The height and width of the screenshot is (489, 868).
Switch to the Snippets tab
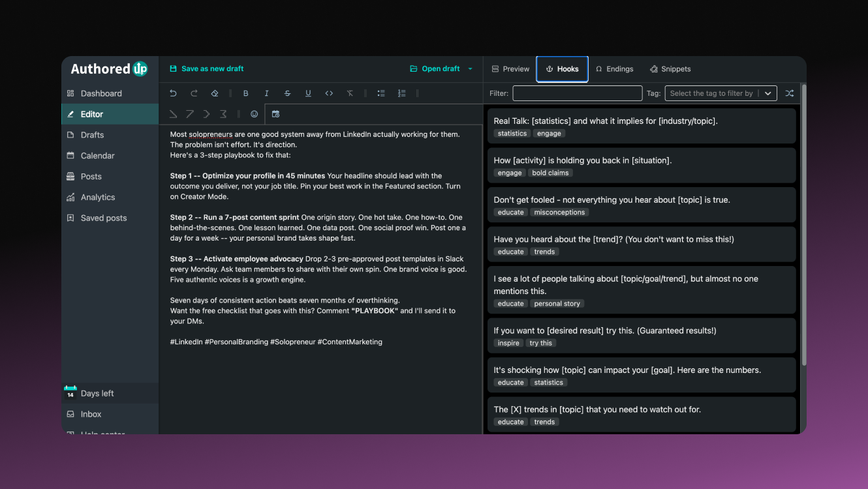tap(670, 69)
